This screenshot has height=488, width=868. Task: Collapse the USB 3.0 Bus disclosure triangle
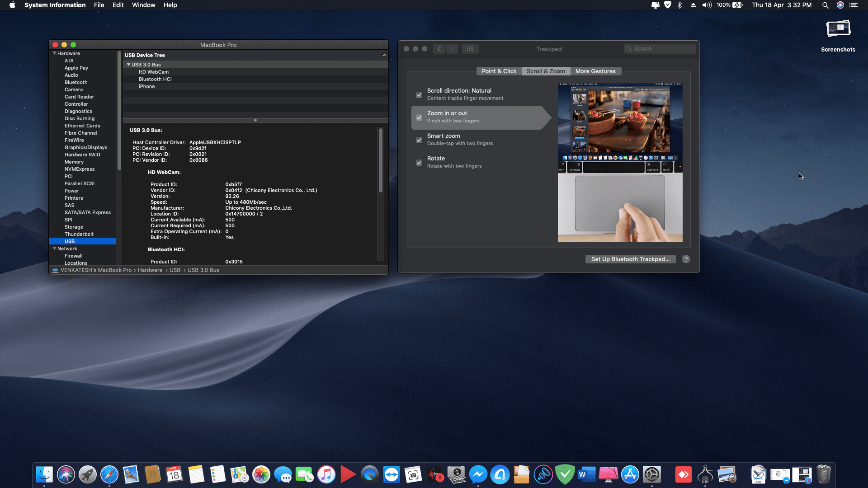coord(128,65)
